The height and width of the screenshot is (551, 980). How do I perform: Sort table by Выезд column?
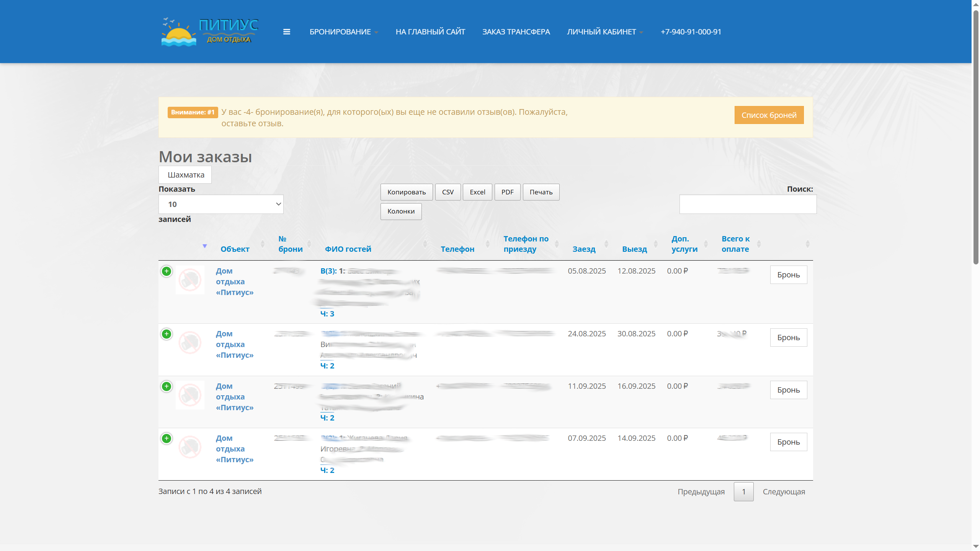click(634, 249)
